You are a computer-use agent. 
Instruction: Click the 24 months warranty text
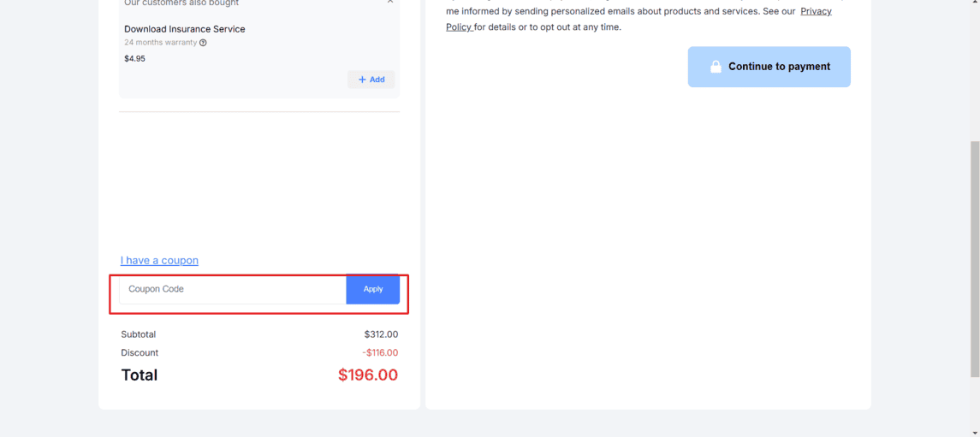(161, 43)
